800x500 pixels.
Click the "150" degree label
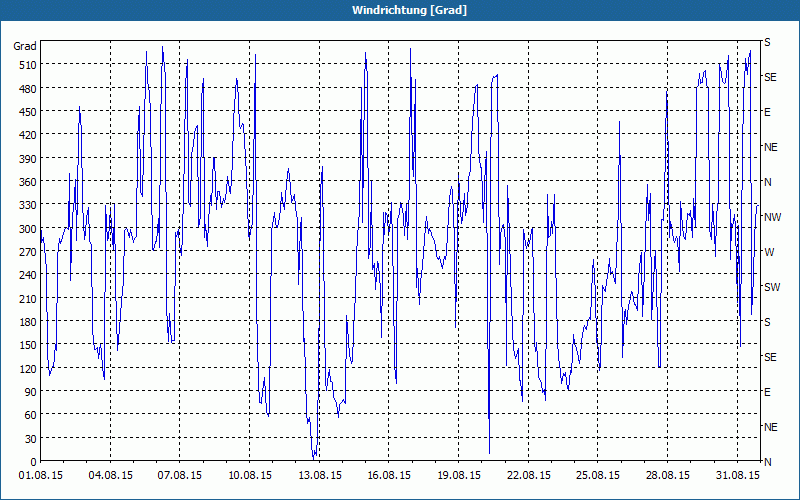[x=28, y=345]
